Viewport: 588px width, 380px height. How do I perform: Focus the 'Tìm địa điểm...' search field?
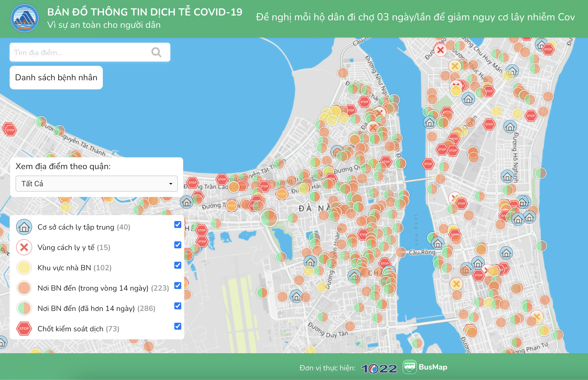[x=90, y=52]
